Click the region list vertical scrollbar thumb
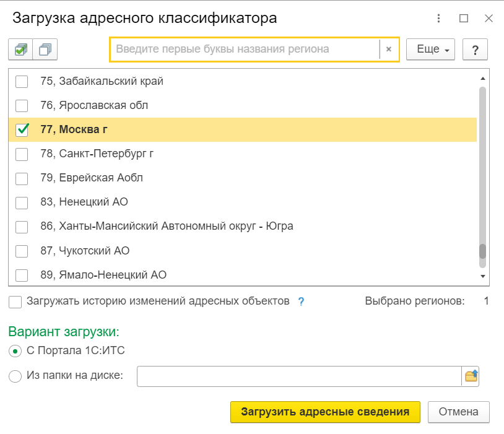Image resolution: width=504 pixels, height=434 pixels. [482, 251]
